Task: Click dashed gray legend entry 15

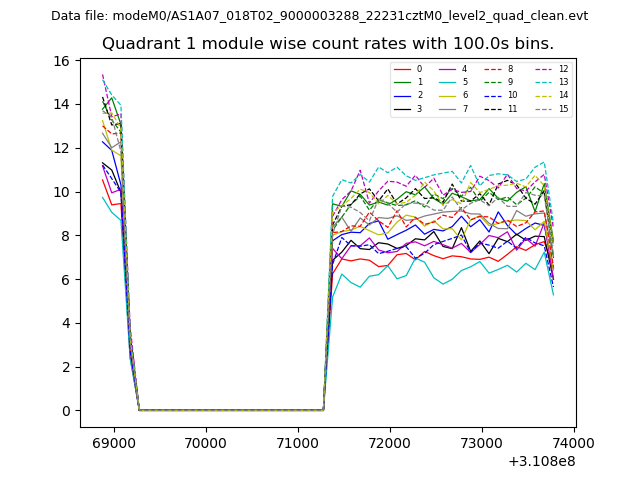Action: click(548, 109)
